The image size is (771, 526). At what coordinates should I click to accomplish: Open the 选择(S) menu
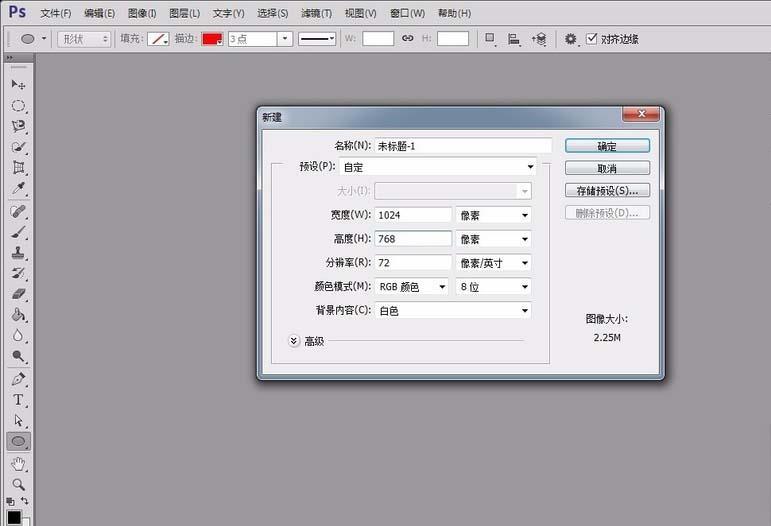(272, 13)
